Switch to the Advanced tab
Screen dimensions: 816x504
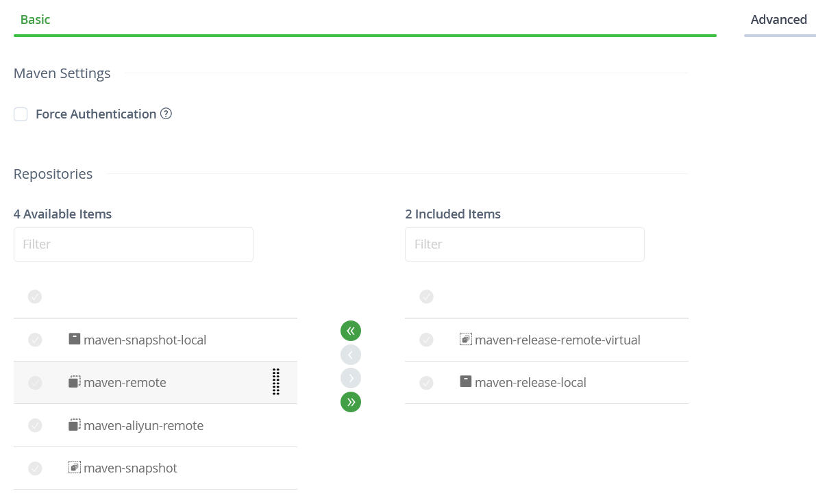pyautogui.click(x=778, y=20)
